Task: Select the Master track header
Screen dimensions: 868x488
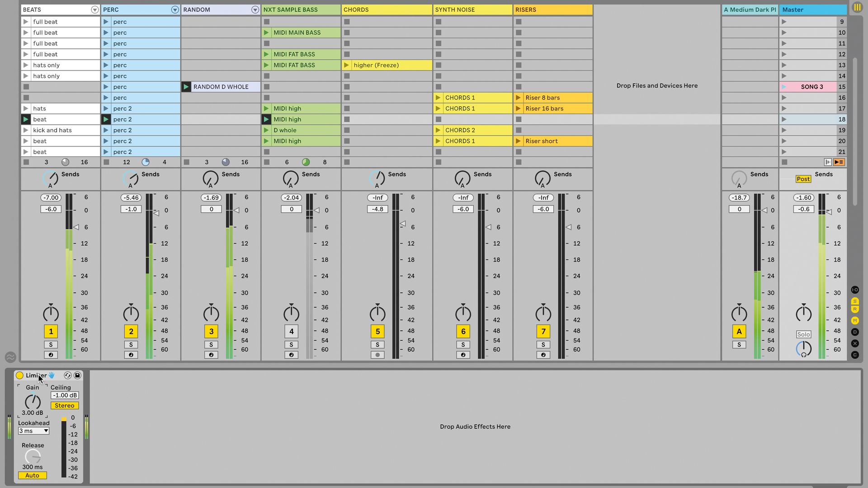Action: pos(812,9)
